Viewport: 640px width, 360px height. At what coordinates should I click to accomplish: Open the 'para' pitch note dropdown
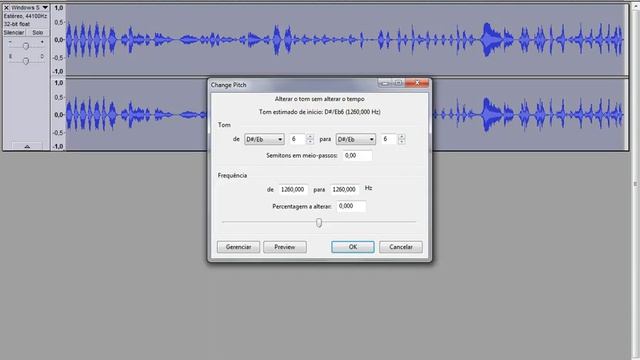(356, 139)
